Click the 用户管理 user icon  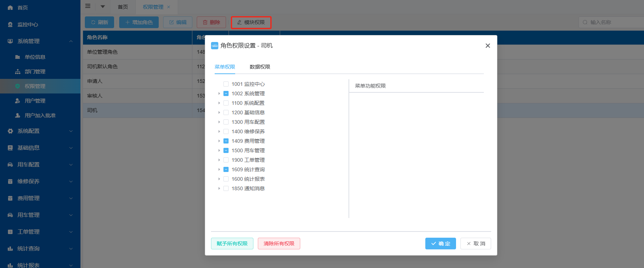[18, 101]
